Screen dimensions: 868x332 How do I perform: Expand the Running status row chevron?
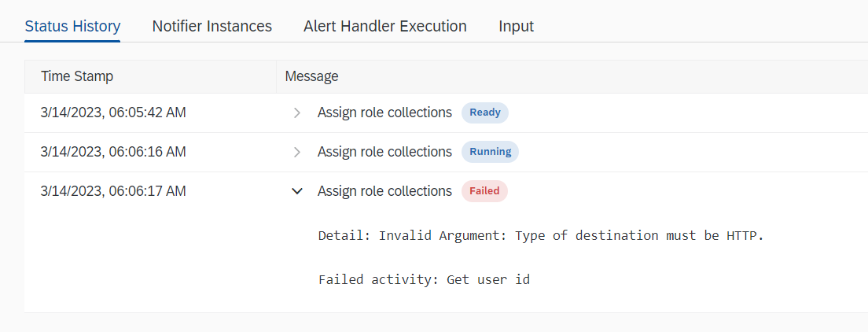point(296,152)
